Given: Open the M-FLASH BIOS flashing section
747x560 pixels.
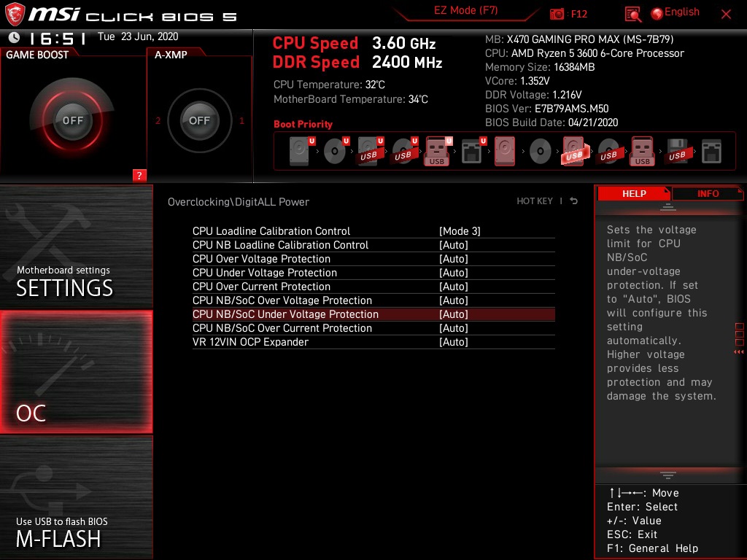Looking at the screenshot, I should pyautogui.click(x=76, y=497).
